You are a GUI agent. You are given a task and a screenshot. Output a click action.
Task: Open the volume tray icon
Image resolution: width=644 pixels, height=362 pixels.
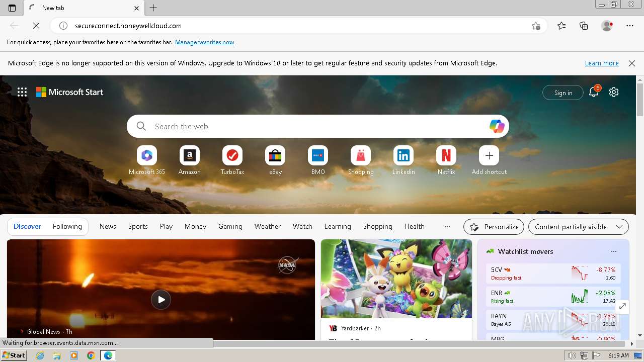coord(572,355)
